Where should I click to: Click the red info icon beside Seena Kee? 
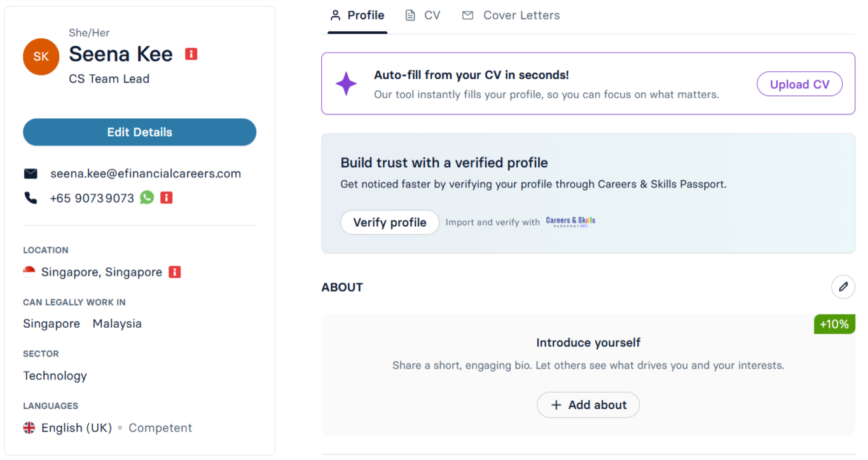(x=191, y=54)
